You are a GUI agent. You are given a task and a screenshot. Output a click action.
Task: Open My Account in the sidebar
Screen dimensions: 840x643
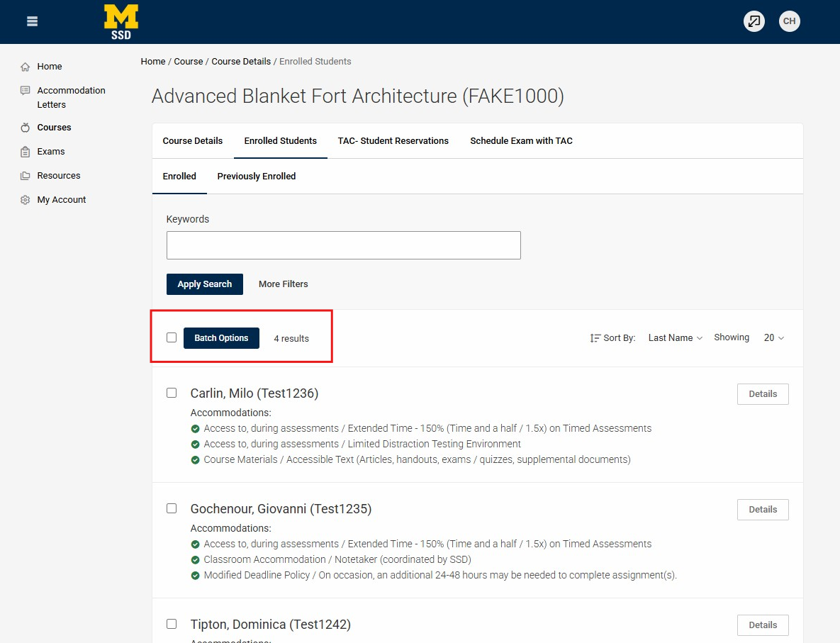62,200
